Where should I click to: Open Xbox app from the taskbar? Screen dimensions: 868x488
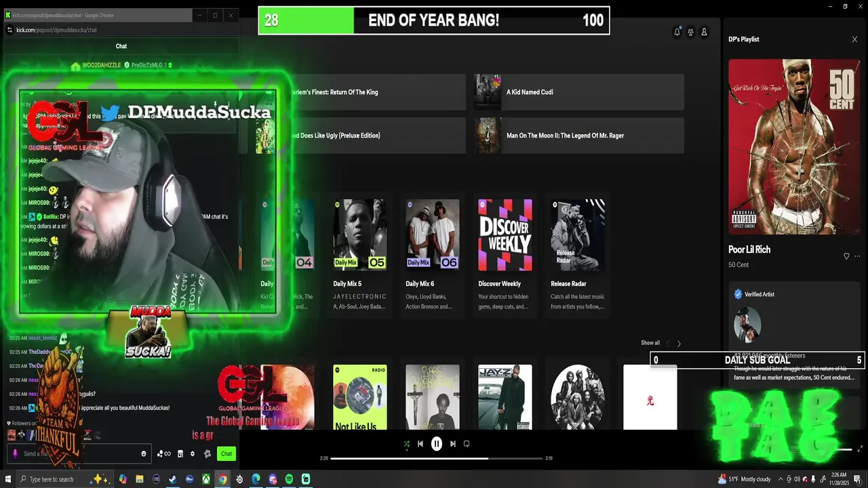(206, 479)
